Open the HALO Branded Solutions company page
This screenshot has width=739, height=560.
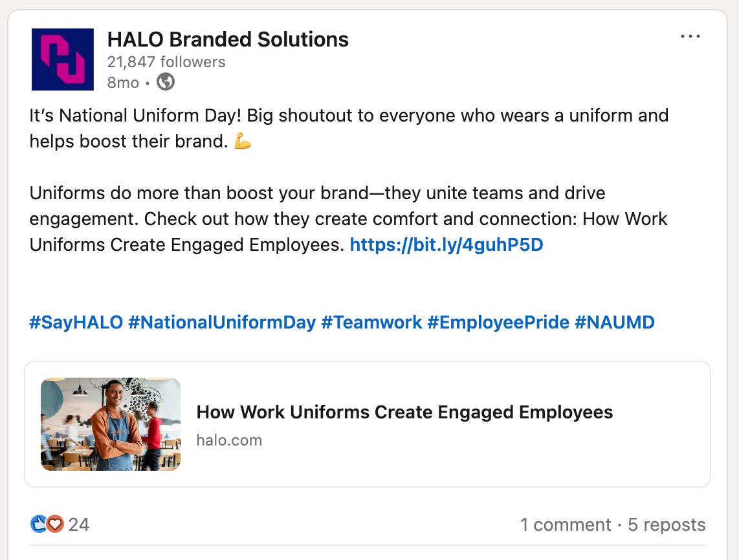(228, 39)
